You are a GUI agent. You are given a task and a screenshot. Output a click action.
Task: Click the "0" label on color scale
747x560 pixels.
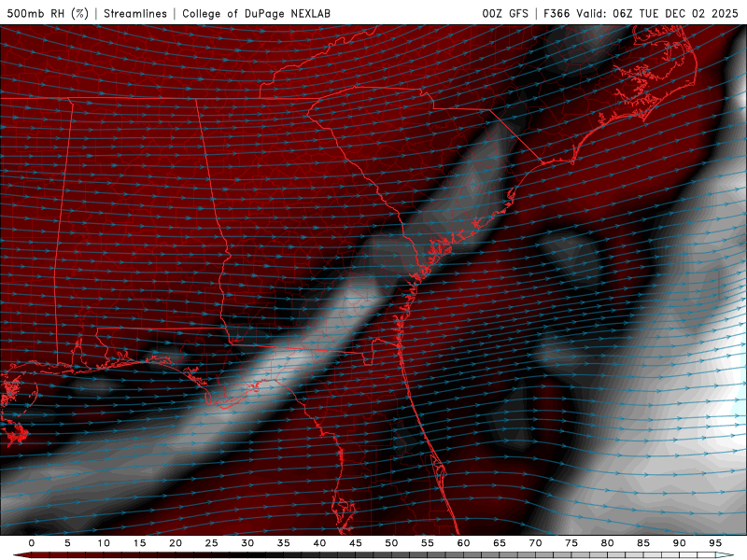32,543
